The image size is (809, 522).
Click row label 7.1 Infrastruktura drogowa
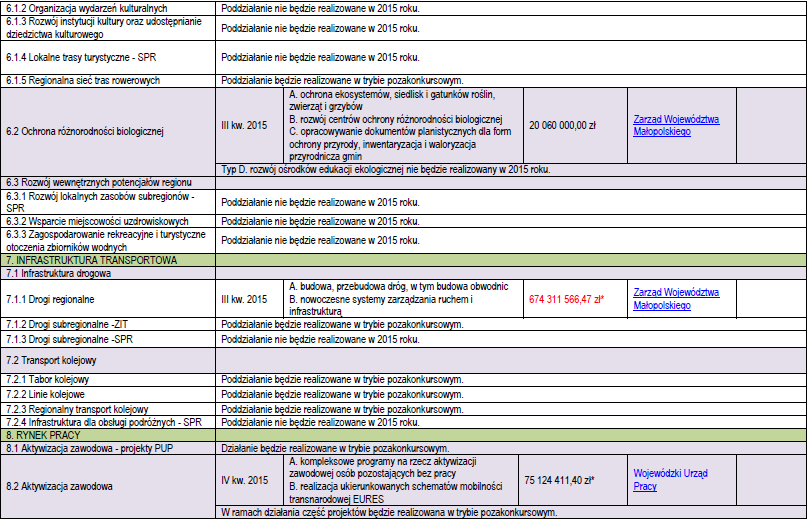coord(58,273)
